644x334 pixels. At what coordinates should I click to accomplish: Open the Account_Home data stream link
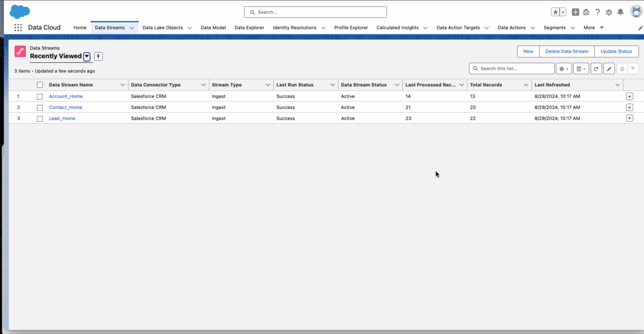[x=66, y=96]
